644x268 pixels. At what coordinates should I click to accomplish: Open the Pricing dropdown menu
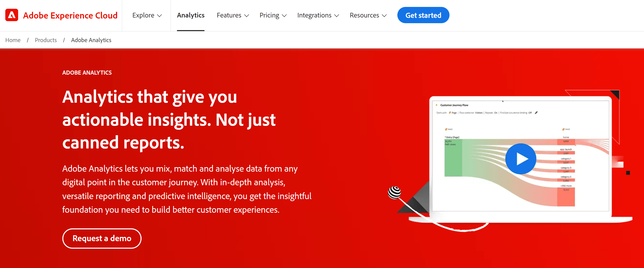click(x=273, y=15)
